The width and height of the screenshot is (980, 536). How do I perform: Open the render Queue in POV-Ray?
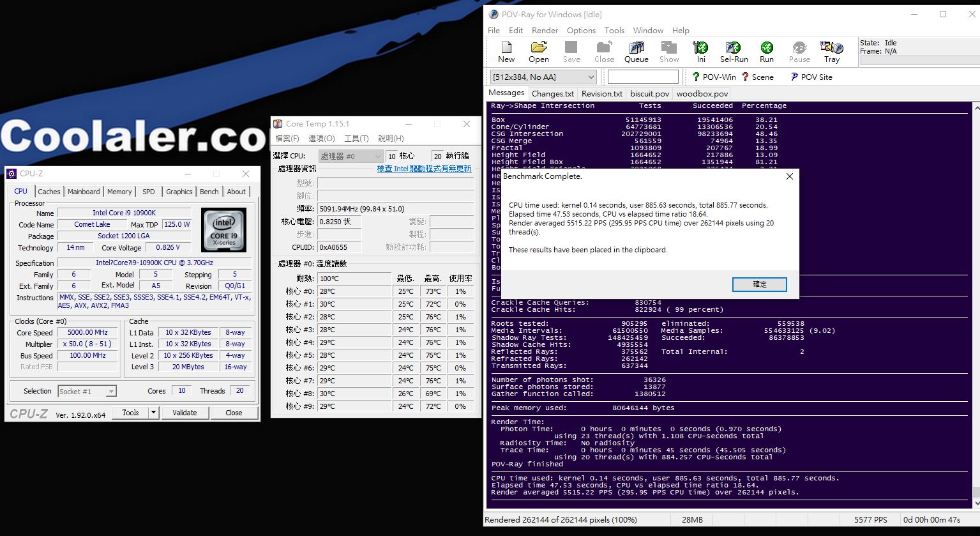coord(637,52)
